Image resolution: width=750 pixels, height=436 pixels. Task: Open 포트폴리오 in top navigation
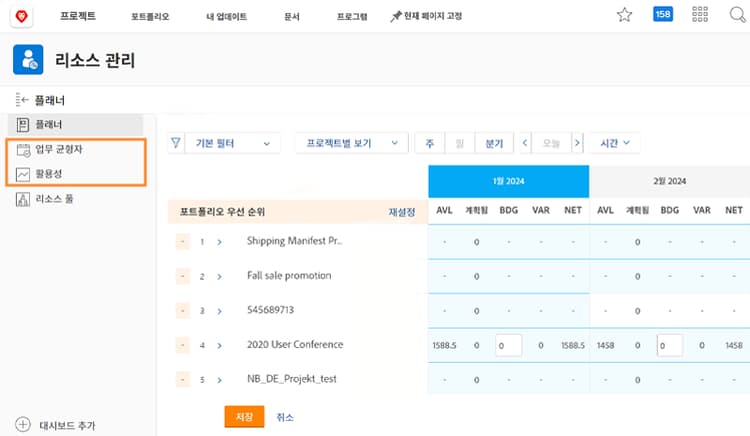150,16
